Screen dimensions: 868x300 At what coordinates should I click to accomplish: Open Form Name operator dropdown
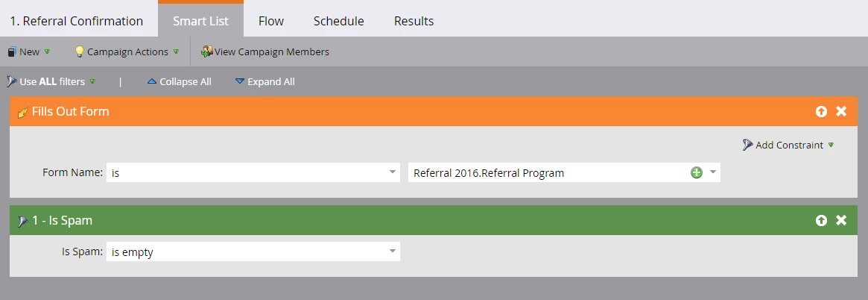pyautogui.click(x=253, y=172)
